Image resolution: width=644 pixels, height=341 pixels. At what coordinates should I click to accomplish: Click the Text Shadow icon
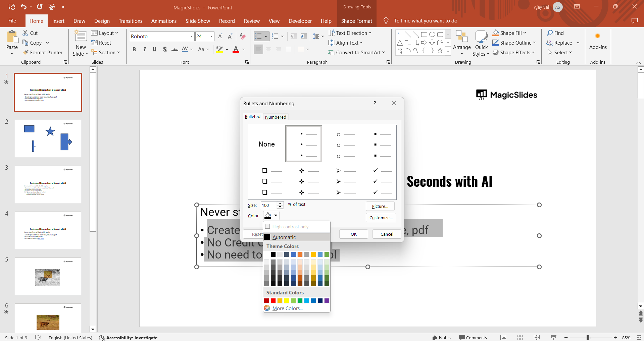[164, 50]
